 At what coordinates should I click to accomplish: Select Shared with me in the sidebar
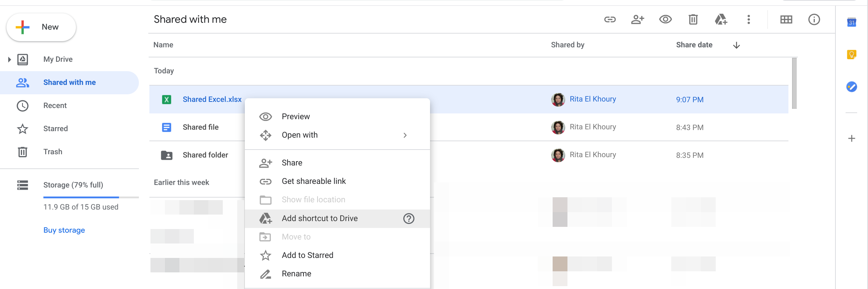tap(69, 82)
